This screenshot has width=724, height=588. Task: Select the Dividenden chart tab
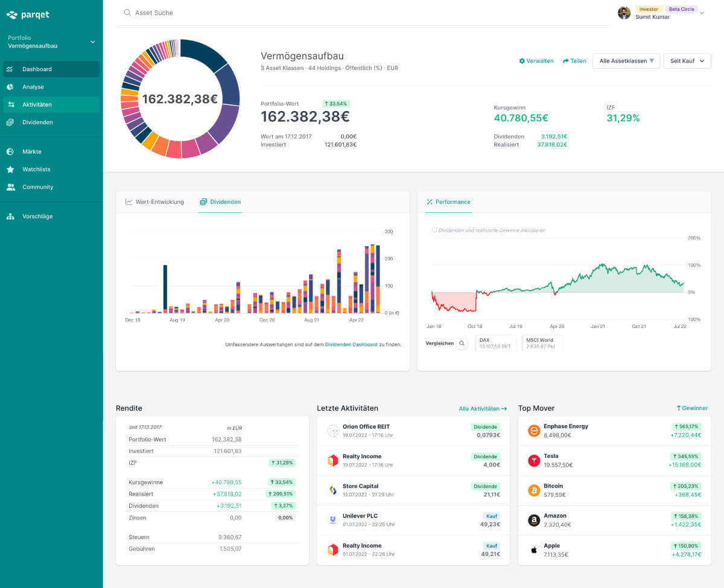220,202
